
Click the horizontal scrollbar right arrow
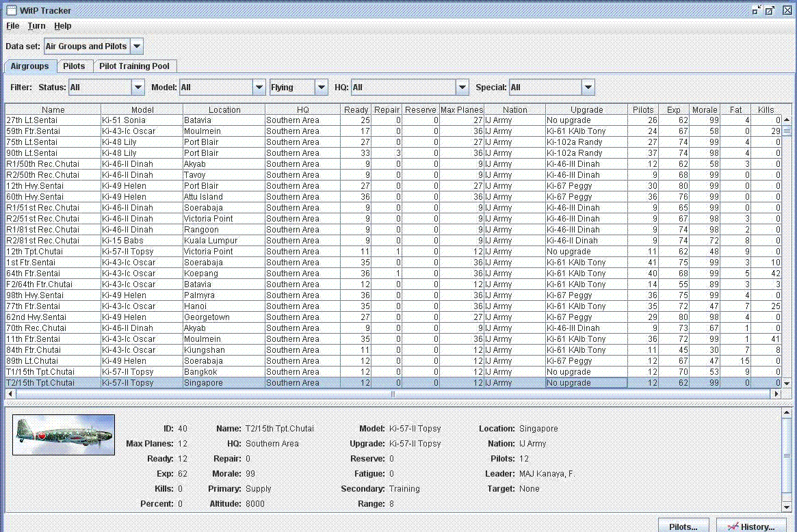776,395
